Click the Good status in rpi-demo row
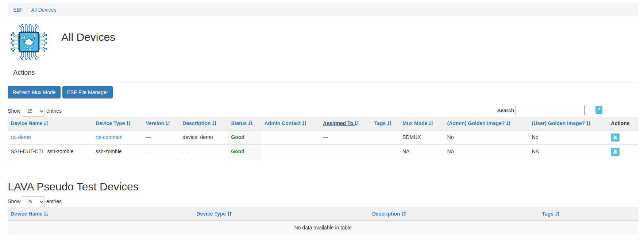The image size is (644, 240). (238, 137)
